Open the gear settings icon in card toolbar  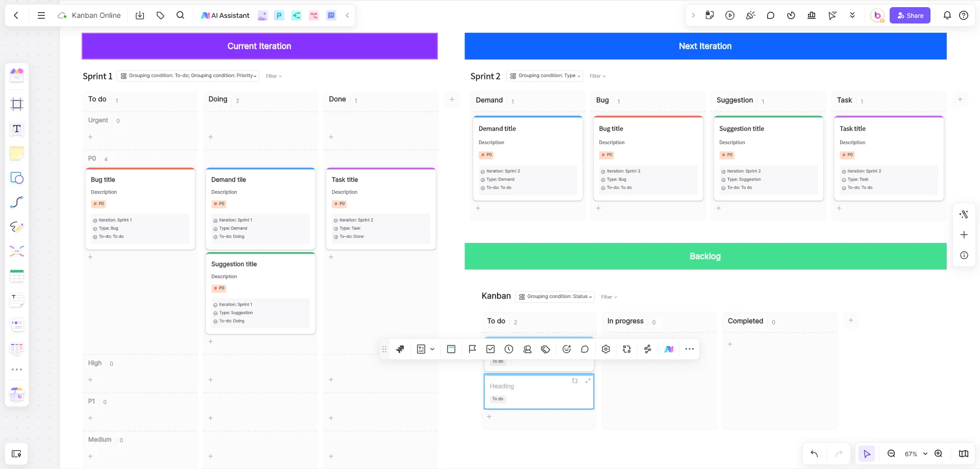[x=606, y=349]
